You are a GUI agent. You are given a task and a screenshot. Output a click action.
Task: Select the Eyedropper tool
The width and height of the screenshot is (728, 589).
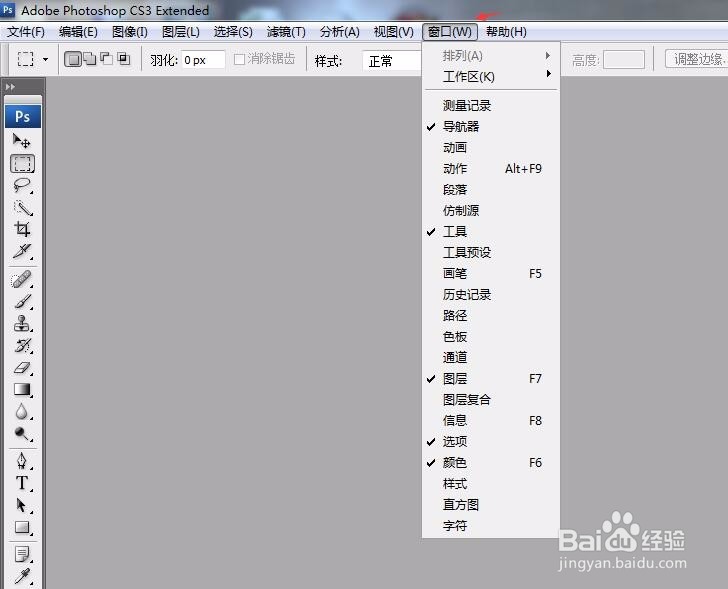22,576
